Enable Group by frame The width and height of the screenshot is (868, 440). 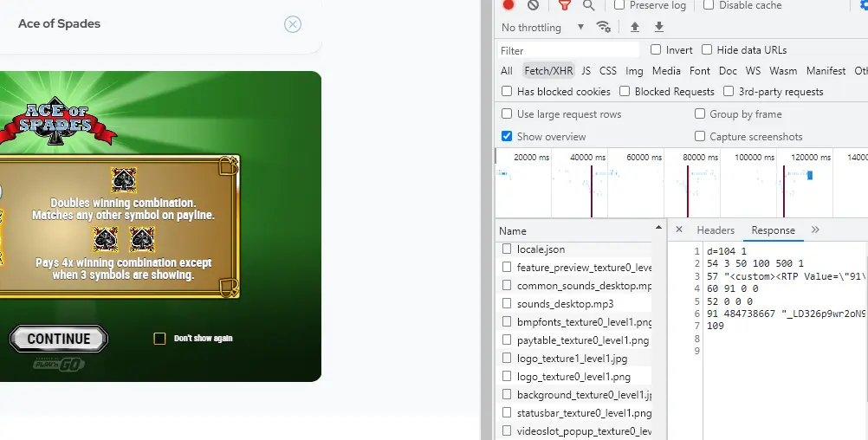click(x=700, y=113)
